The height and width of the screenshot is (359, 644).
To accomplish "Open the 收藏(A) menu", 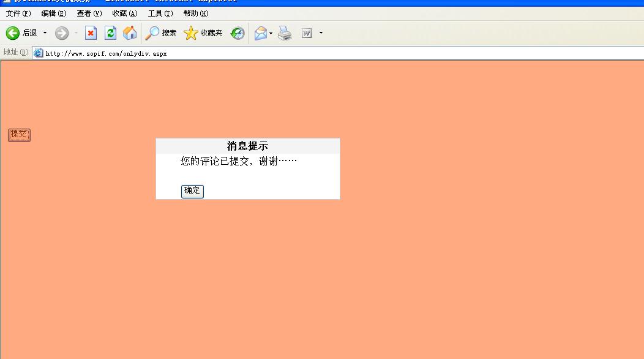I will click(x=125, y=13).
